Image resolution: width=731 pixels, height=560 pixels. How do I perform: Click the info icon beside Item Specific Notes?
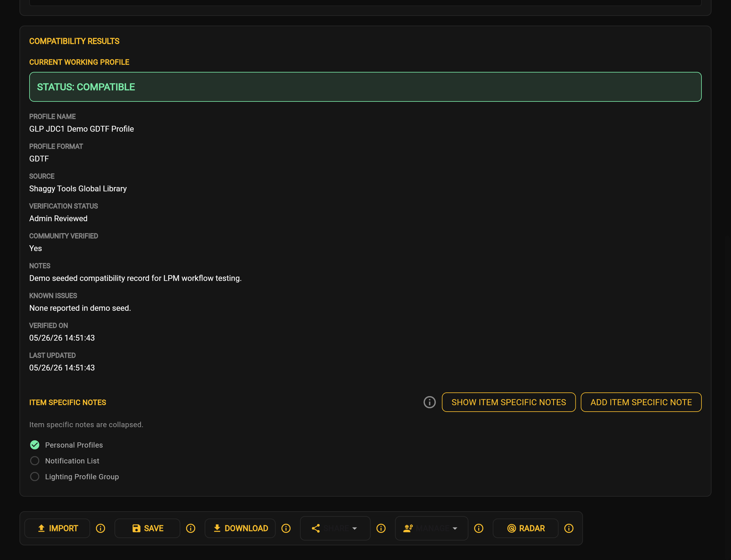pyautogui.click(x=429, y=402)
